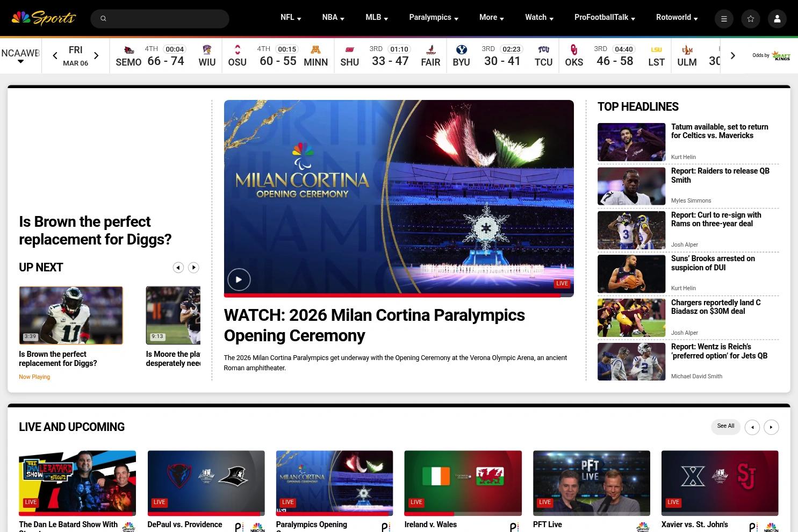Go to previous scoreboard date
Viewport: 798px width, 532px height.
tap(55, 55)
